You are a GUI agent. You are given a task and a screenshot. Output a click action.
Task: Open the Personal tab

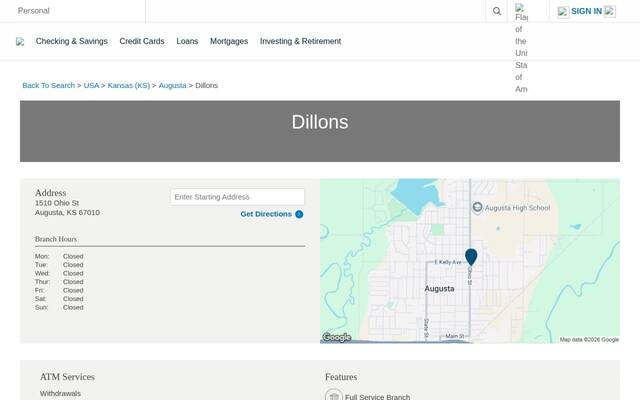[33, 11]
